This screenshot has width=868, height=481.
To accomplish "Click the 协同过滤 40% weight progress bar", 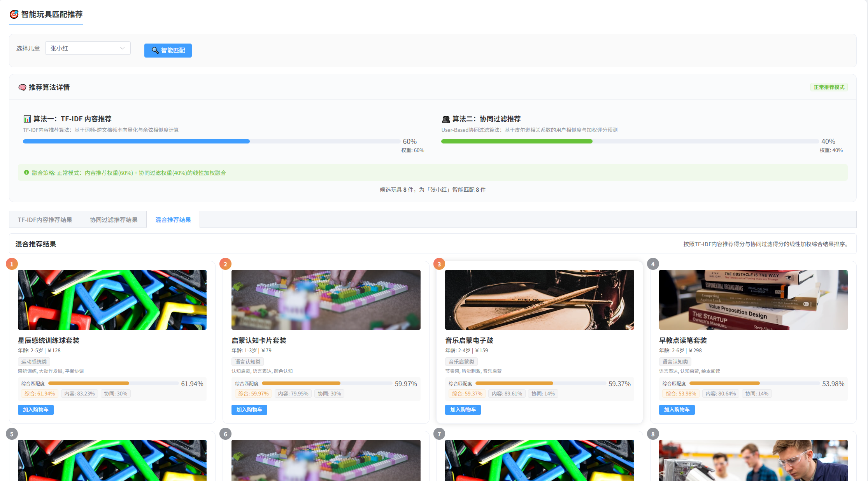I will coord(630,142).
